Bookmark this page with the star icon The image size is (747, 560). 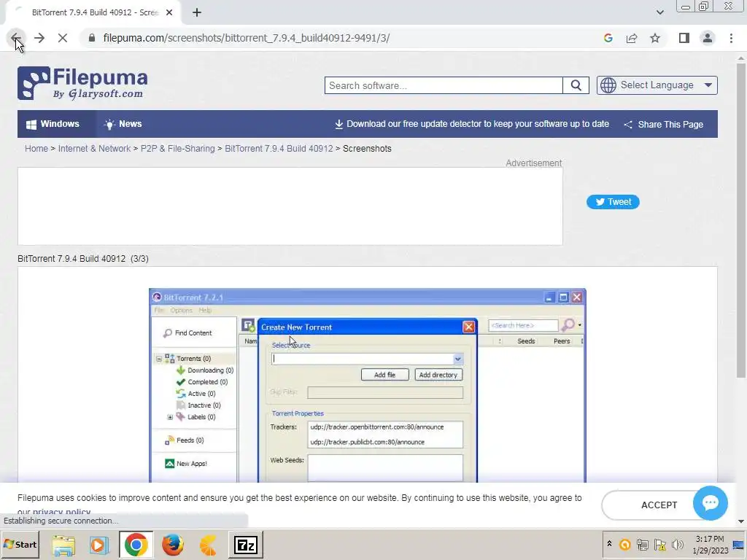[655, 38]
